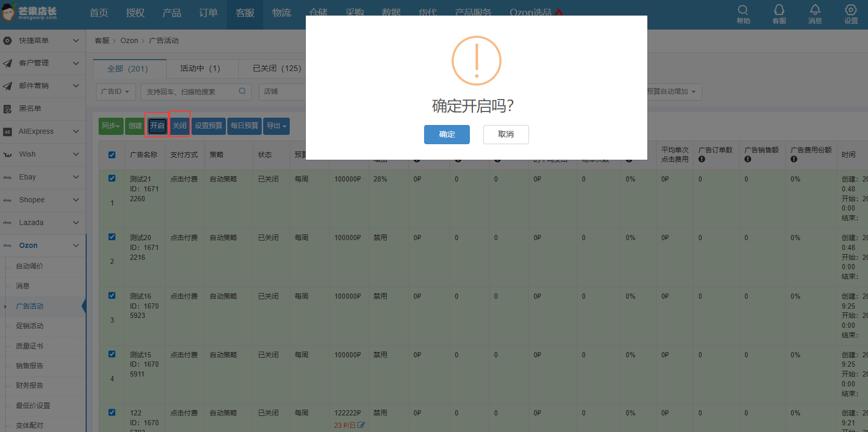This screenshot has height=432, width=868.
Task: Open 财务报告 in Ozon submenu
Action: tap(30, 385)
